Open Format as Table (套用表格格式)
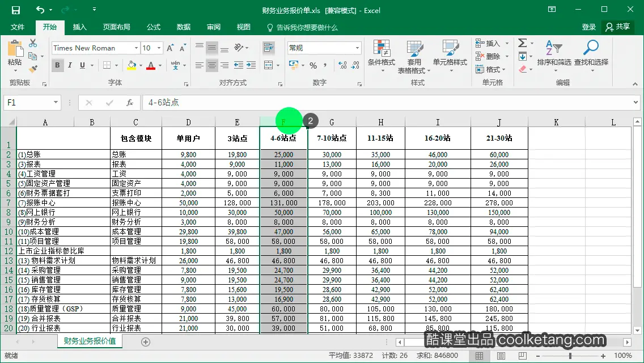Image resolution: width=644 pixels, height=363 pixels. (x=414, y=57)
